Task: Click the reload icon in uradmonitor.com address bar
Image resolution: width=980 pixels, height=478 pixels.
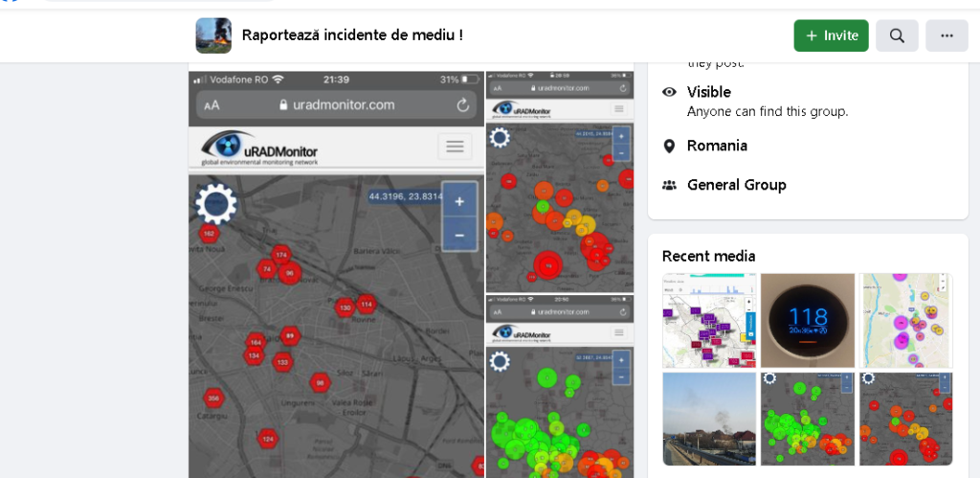Action: (x=462, y=105)
